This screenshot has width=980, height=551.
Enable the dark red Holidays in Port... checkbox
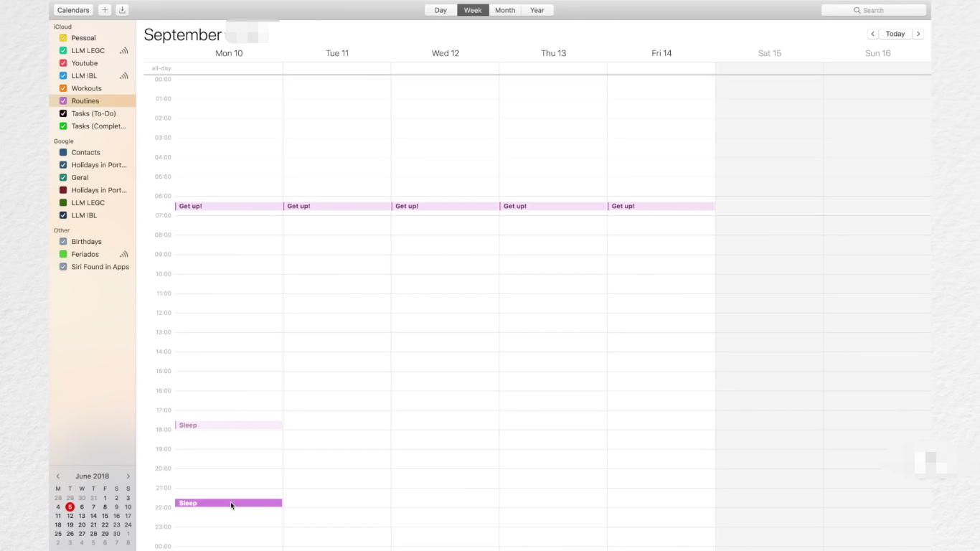point(63,190)
